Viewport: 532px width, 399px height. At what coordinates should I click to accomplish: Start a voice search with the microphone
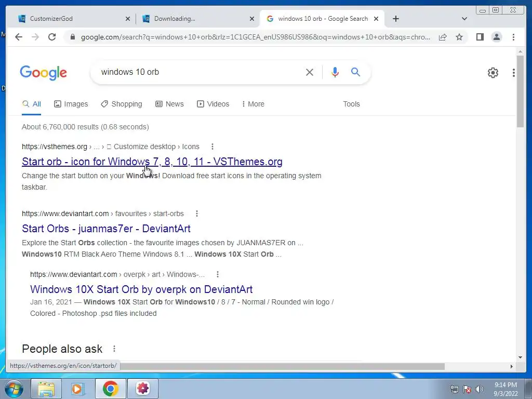click(x=335, y=72)
